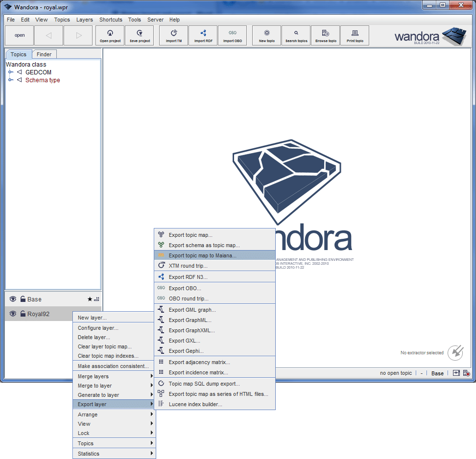The image size is (476, 459).
Task: Click the extractor icon beside No extractor selected
Action: pyautogui.click(x=455, y=352)
